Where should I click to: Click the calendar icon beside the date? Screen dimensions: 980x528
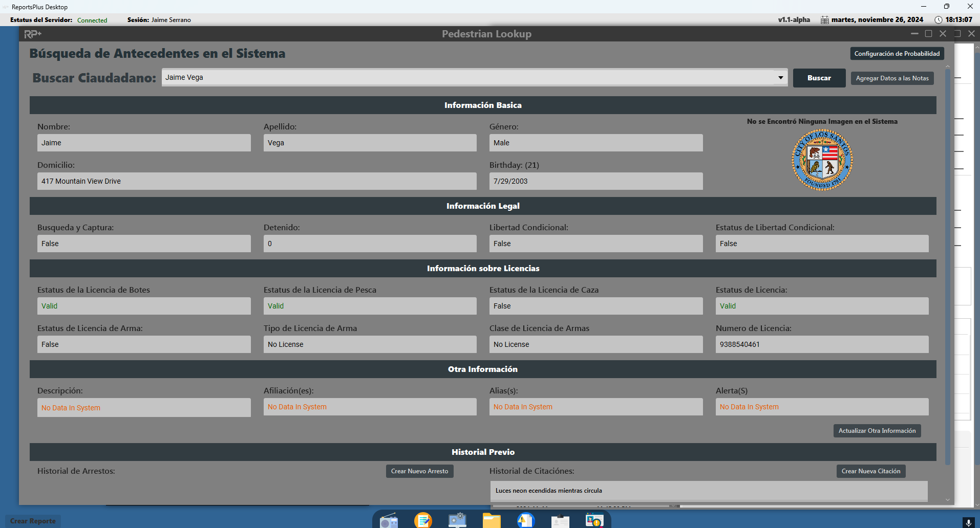tap(824, 20)
